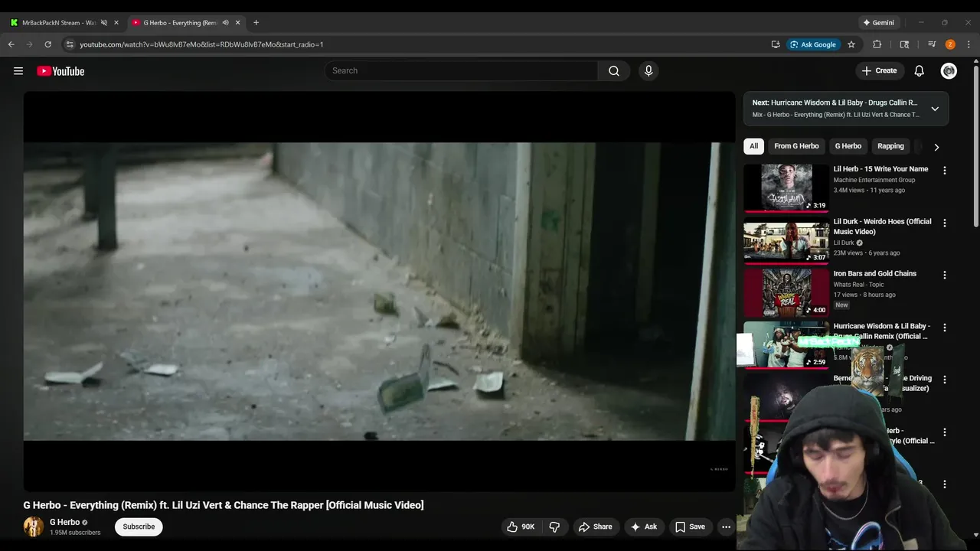
Task: Open a new browser tab
Action: [256, 22]
